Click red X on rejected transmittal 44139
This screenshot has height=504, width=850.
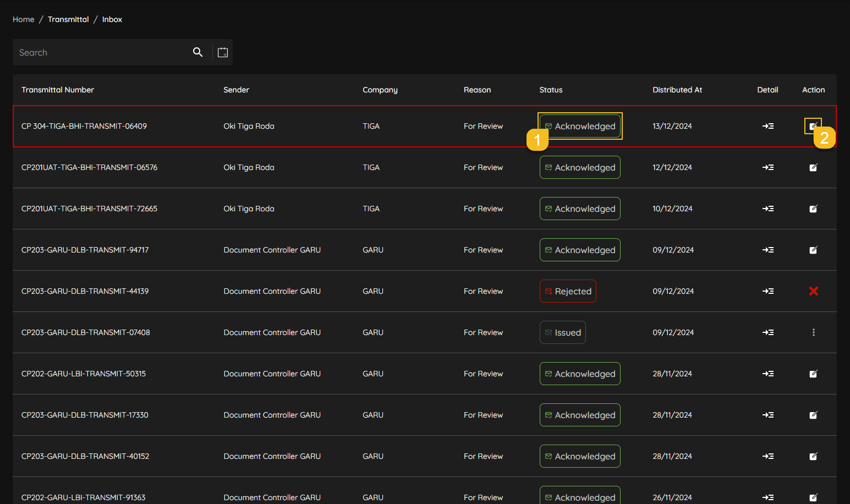click(813, 291)
